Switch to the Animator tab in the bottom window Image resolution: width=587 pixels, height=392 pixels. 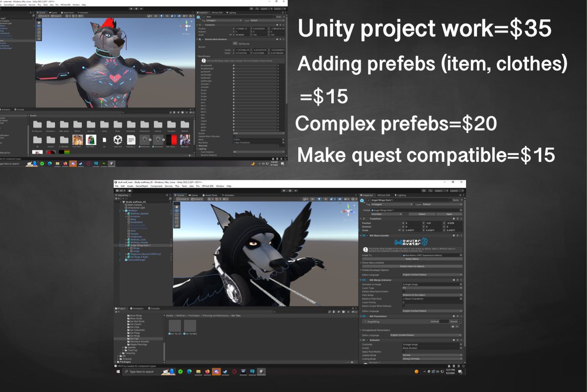(x=228, y=195)
